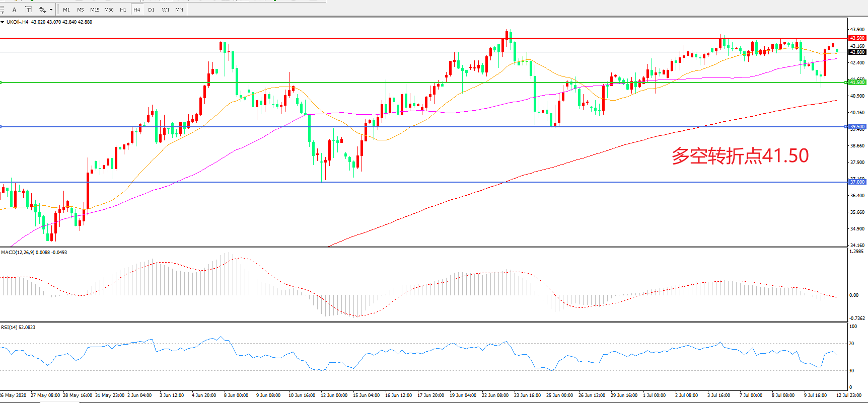This screenshot has width=868, height=403.
Task: Click the active H4 timeframe button
Action: tap(136, 10)
